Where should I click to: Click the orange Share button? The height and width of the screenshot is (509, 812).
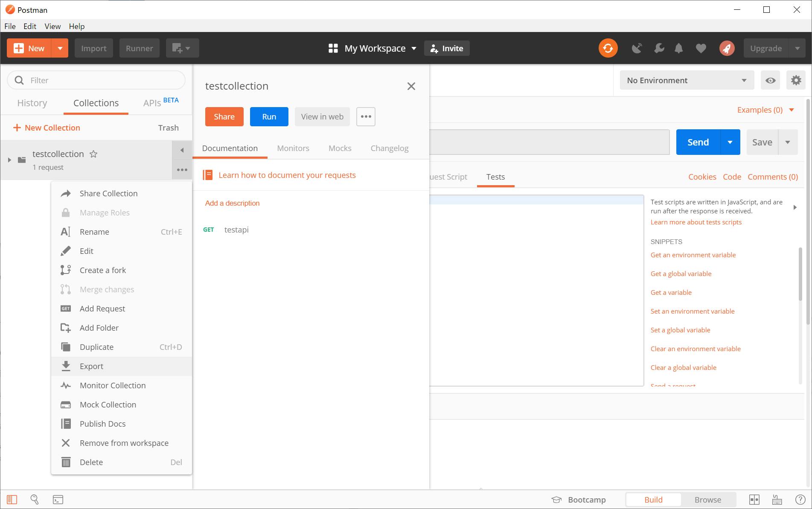[224, 116]
